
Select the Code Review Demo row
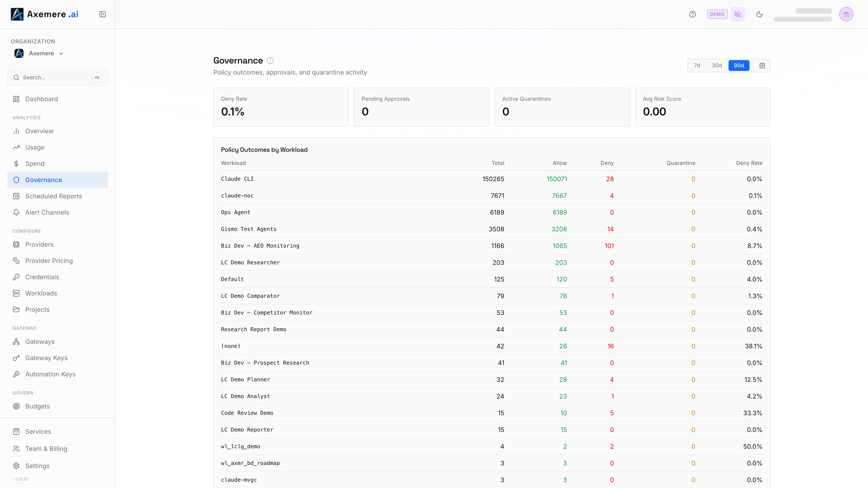[492, 413]
